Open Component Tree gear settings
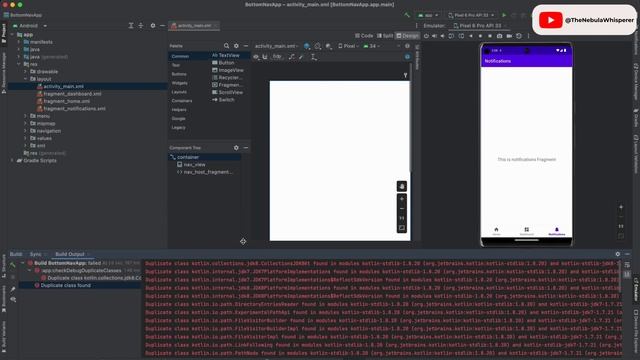The image size is (640, 360). [236, 148]
